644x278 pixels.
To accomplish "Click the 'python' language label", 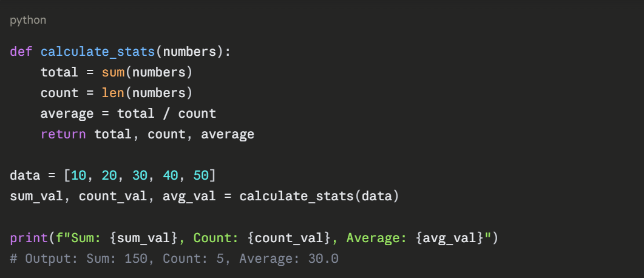I will (x=28, y=21).
